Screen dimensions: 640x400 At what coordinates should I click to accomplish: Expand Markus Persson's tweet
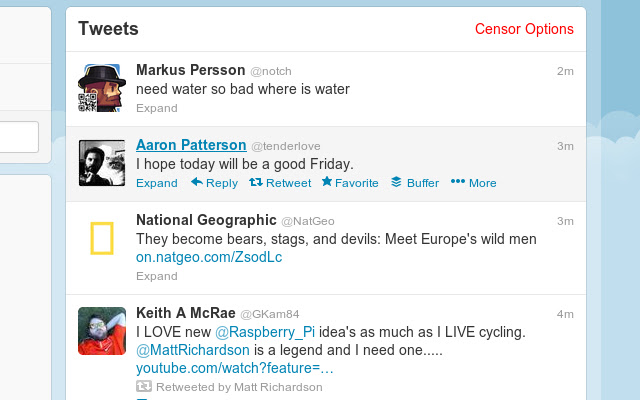coord(157,108)
